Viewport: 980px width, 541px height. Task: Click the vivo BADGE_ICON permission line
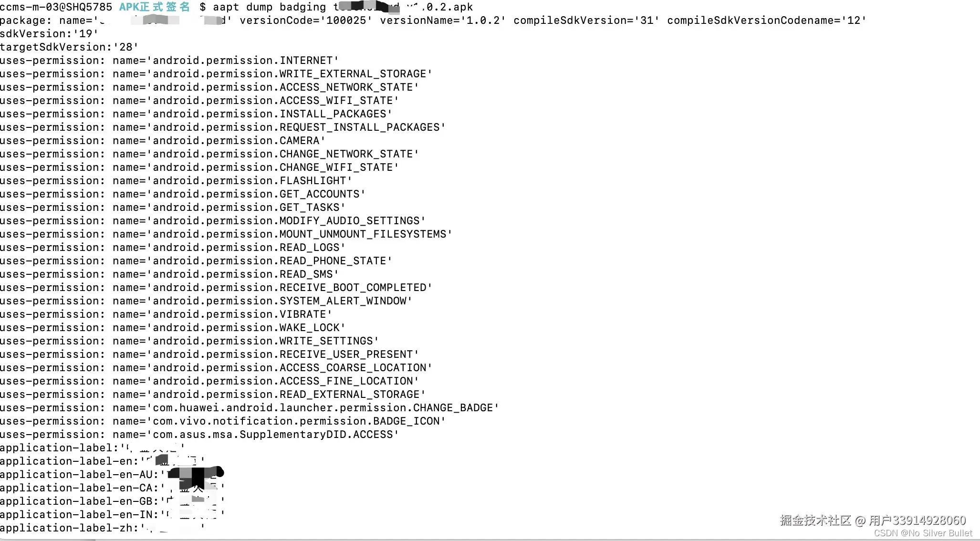pos(223,421)
